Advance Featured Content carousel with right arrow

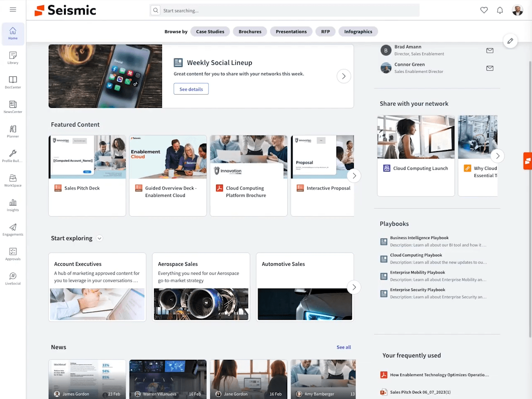pos(354,176)
